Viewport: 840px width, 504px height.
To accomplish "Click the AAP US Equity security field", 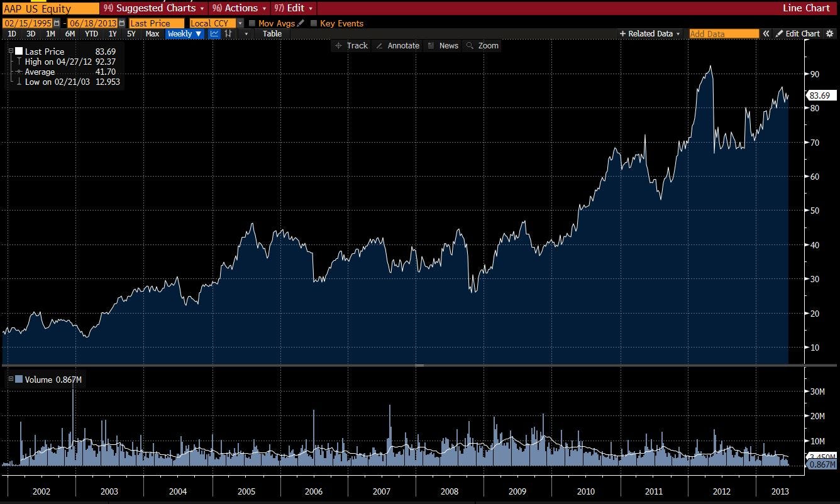I will coord(50,9).
